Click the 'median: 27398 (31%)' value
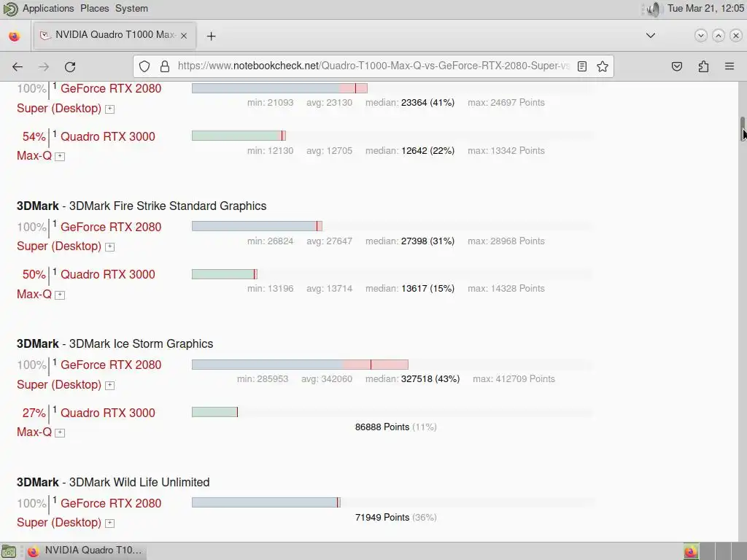 tap(410, 241)
